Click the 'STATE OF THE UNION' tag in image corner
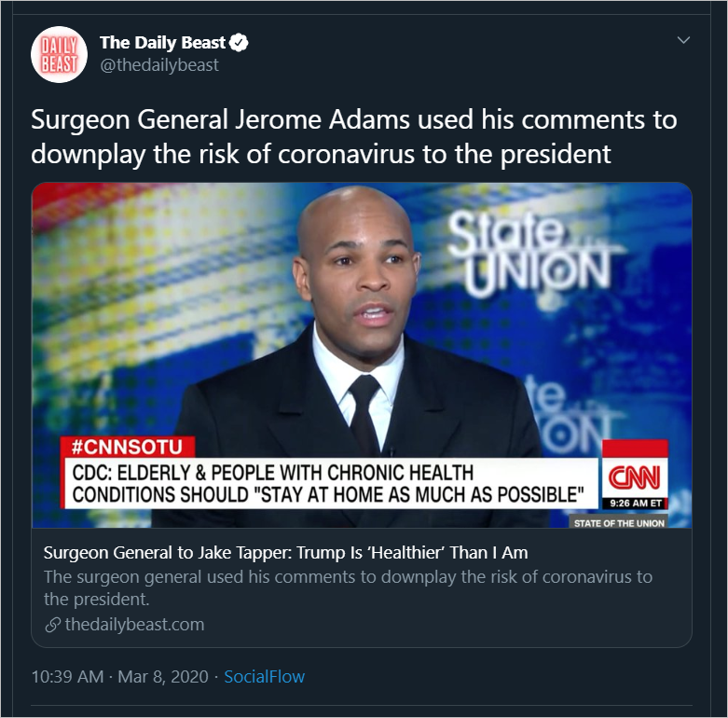This screenshot has width=728, height=718. [618, 523]
